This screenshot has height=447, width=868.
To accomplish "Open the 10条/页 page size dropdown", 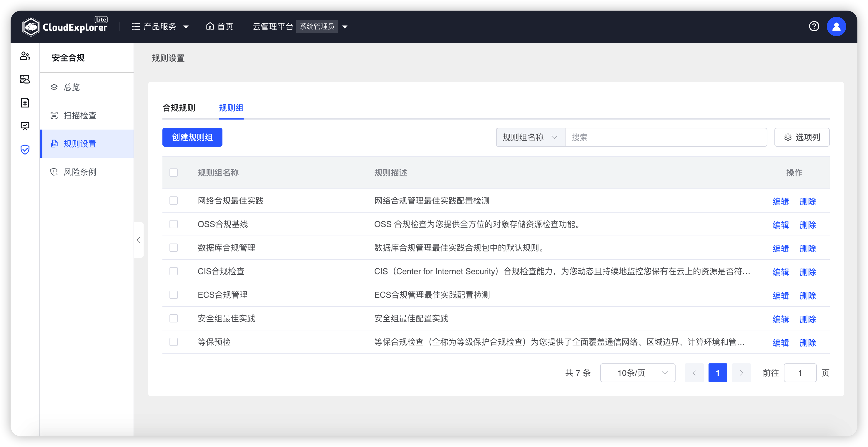I will (x=638, y=373).
